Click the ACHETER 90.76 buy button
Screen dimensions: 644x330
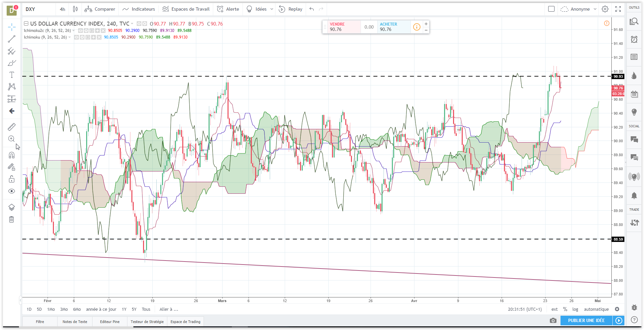(394, 27)
